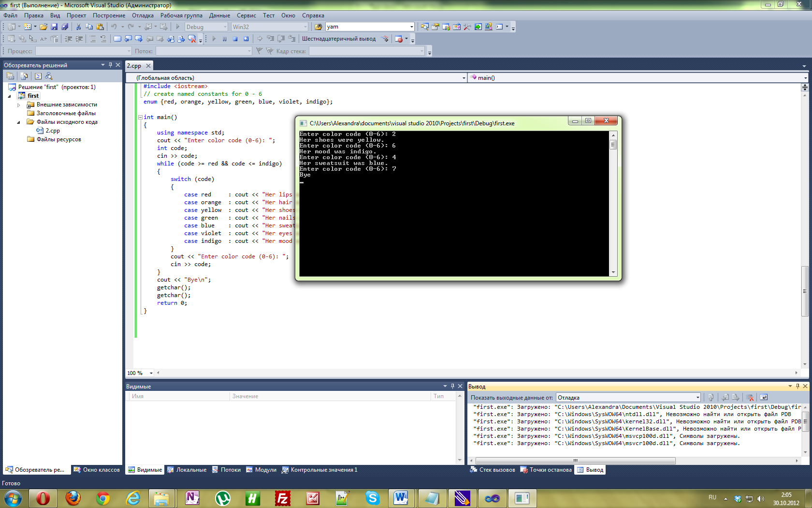The width and height of the screenshot is (812, 508).
Task: Open the Win32 platform dropdown
Action: pos(305,27)
